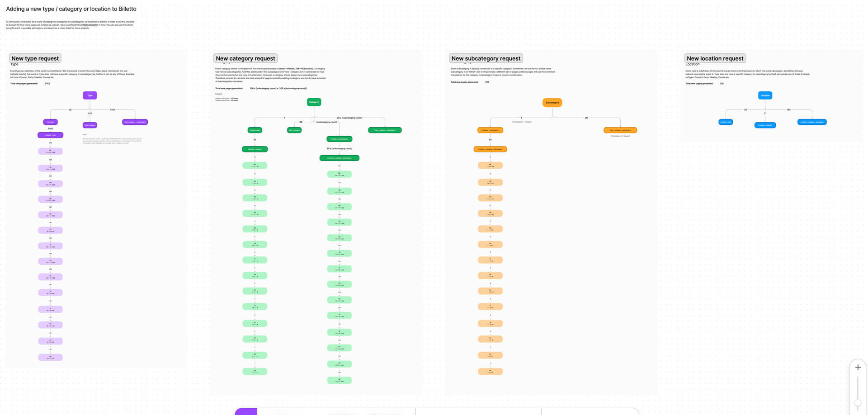Screen dimensions: 868x415
Task: Select the orange 'Location + category + subcategory' node
Action: [x=491, y=149]
